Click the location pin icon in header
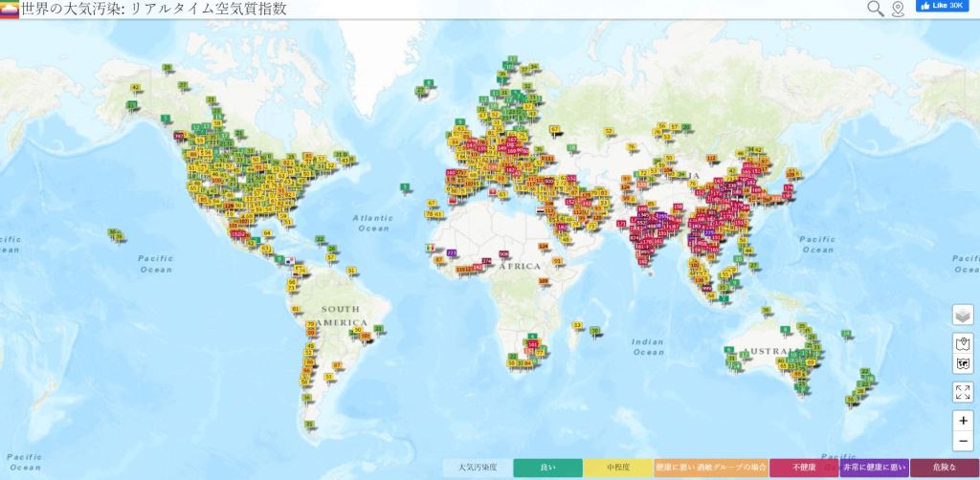This screenshot has height=480, width=980. pos(897,9)
